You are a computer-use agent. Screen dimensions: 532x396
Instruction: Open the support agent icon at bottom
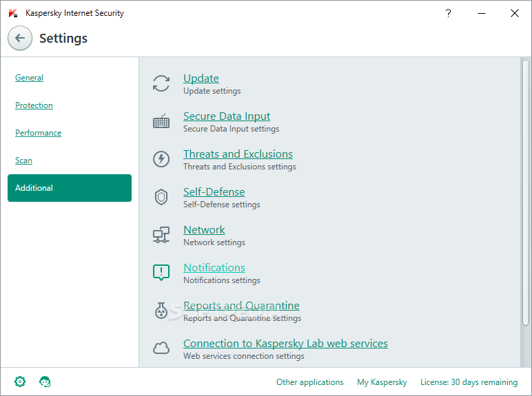point(45,382)
